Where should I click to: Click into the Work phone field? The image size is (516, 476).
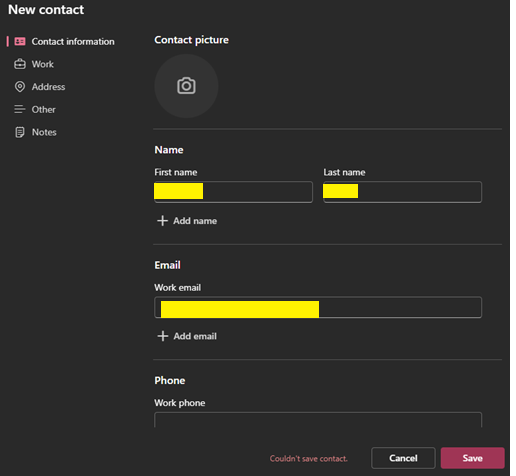(x=318, y=420)
